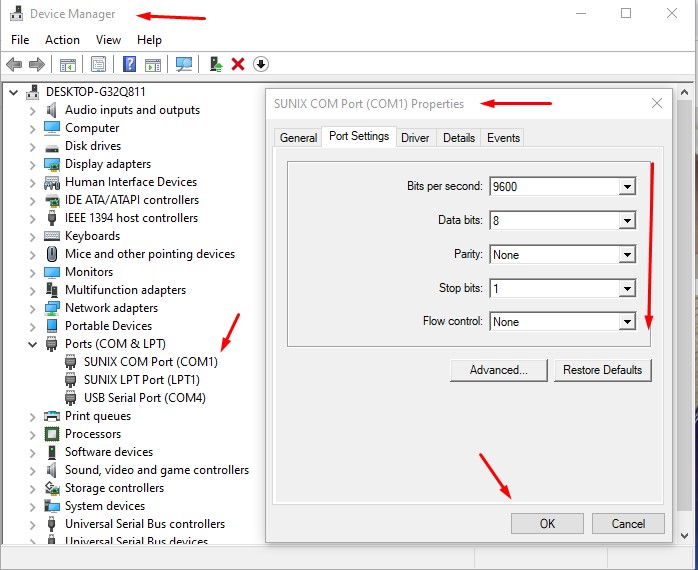Click the Cancel button
The height and width of the screenshot is (570, 698).
coord(628,523)
